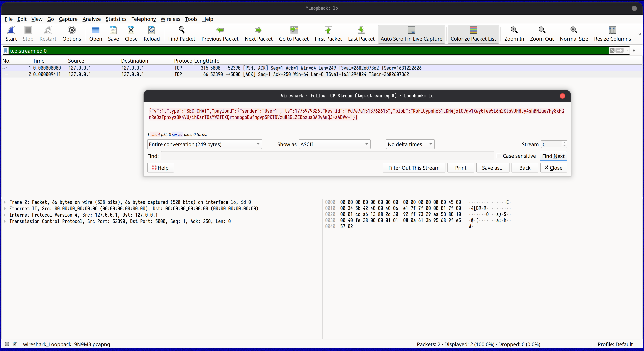Expand Internet Protocol Version 4 details
The image size is (644, 351).
coord(5,215)
